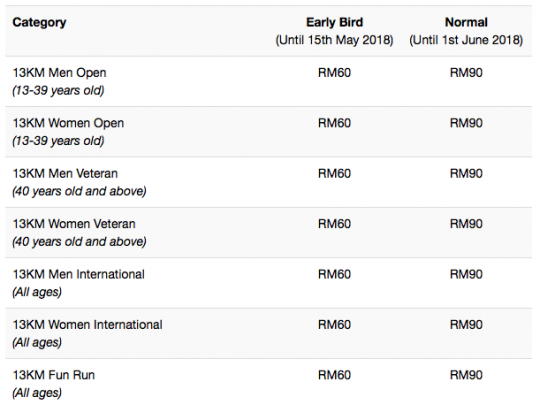540x420 pixels.
Task: Click the 13KM Men Open category
Action: pos(59,73)
